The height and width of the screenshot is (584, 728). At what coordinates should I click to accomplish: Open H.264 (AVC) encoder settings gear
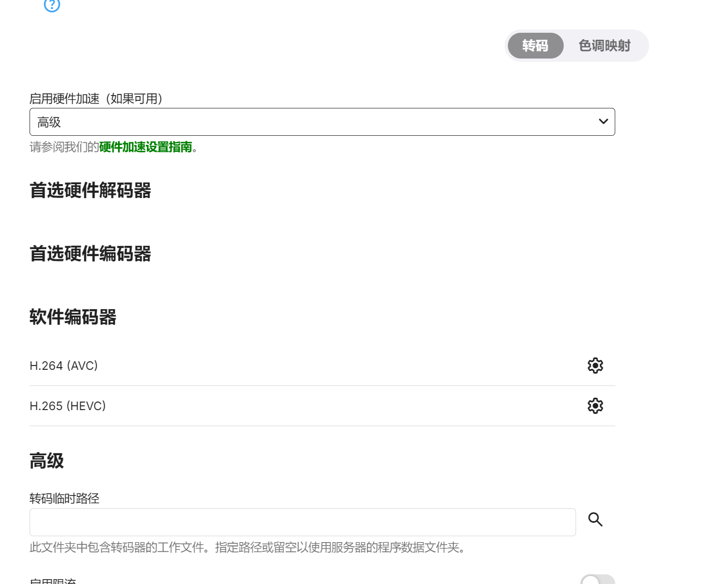coord(595,366)
